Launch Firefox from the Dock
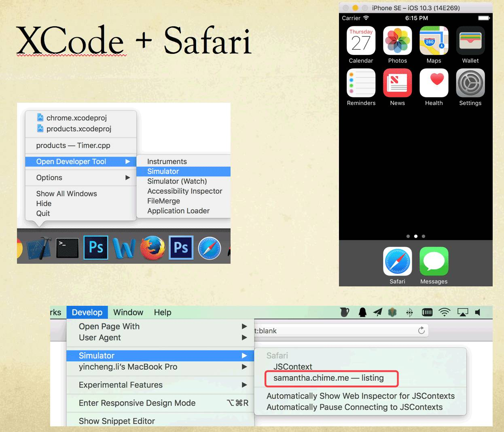Viewport: 504px width, 432px height. (152, 248)
